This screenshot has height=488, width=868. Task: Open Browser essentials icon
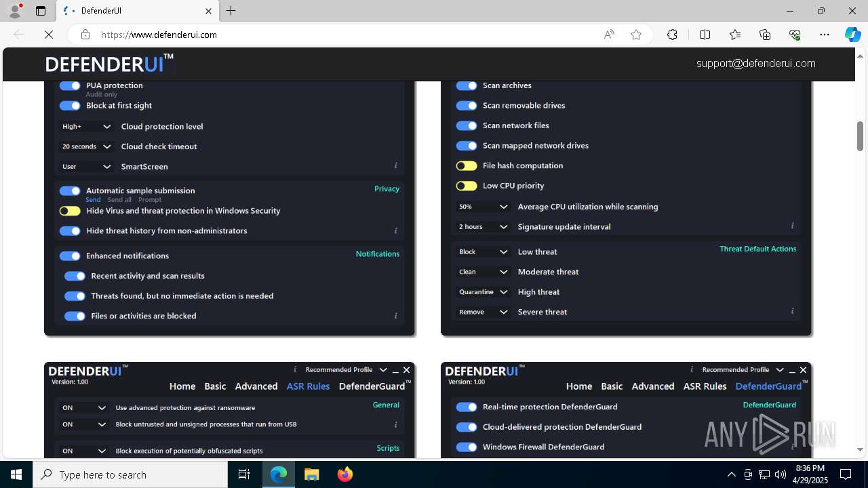795,35
